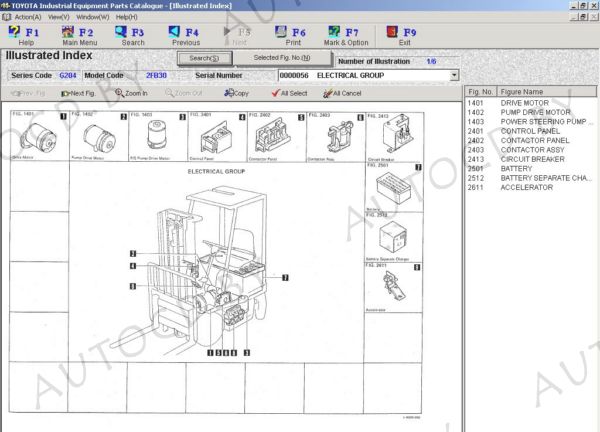Click the document icon beside Action(A) menu
The width and height of the screenshot is (600, 432).
point(6,17)
